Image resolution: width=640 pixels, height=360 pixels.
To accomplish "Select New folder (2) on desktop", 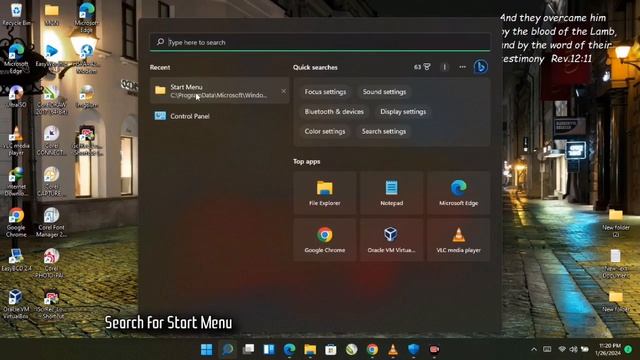I will point(616,223).
